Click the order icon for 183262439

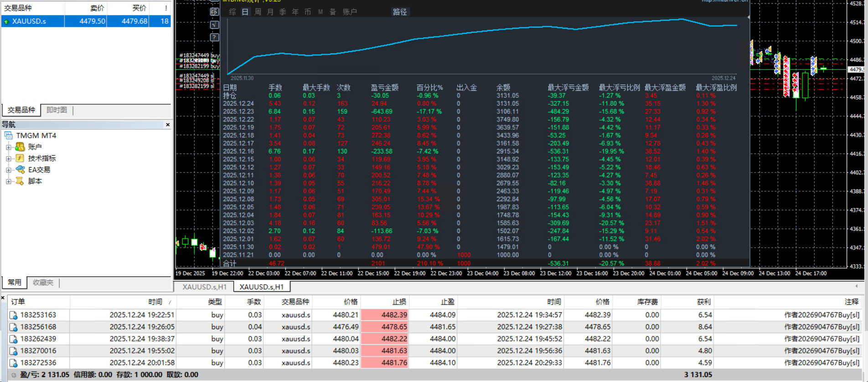pos(13,339)
